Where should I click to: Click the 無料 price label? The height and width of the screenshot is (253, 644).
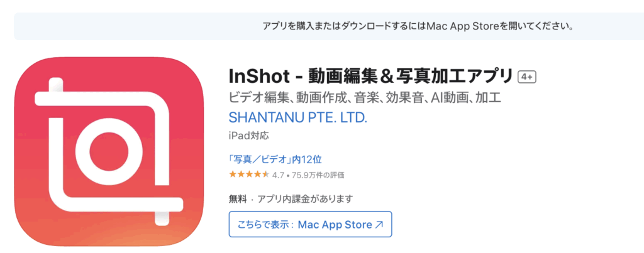[238, 199]
